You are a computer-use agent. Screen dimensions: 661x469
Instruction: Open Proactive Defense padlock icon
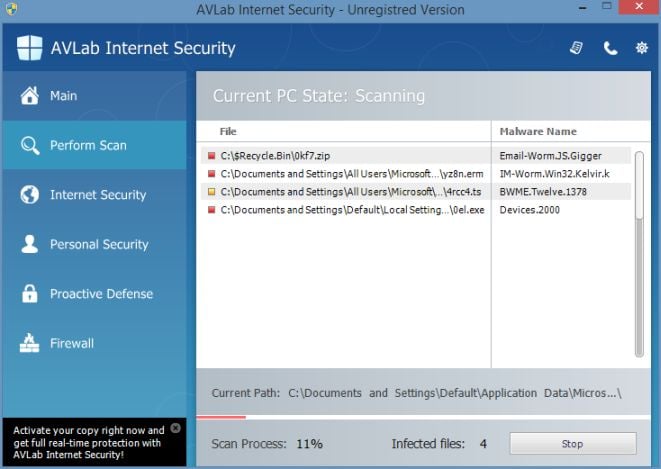pos(30,294)
